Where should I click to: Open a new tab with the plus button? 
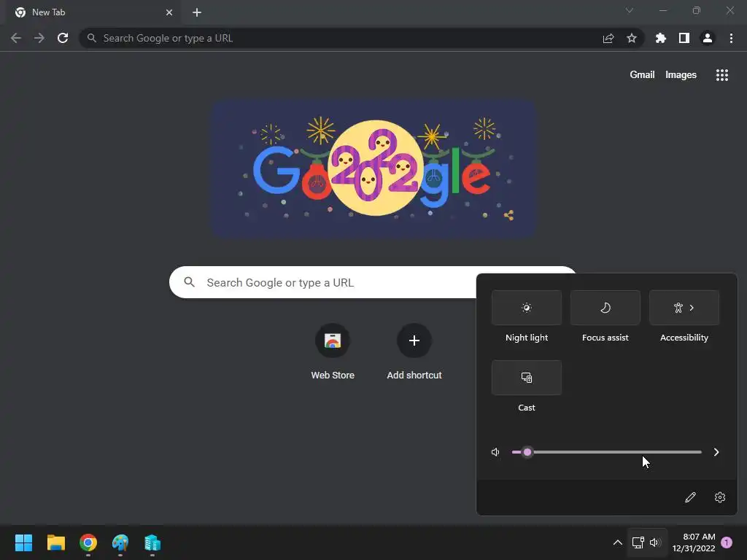(x=197, y=12)
